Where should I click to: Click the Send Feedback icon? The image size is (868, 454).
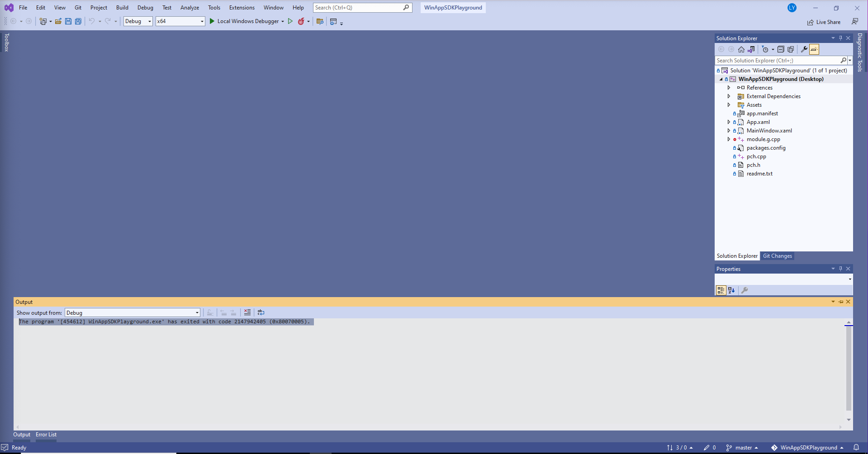[855, 21]
